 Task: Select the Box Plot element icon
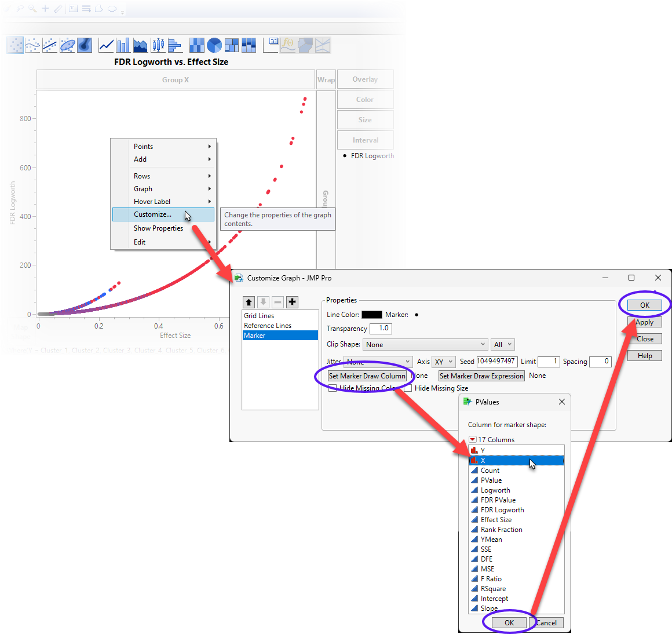pyautogui.click(x=158, y=45)
